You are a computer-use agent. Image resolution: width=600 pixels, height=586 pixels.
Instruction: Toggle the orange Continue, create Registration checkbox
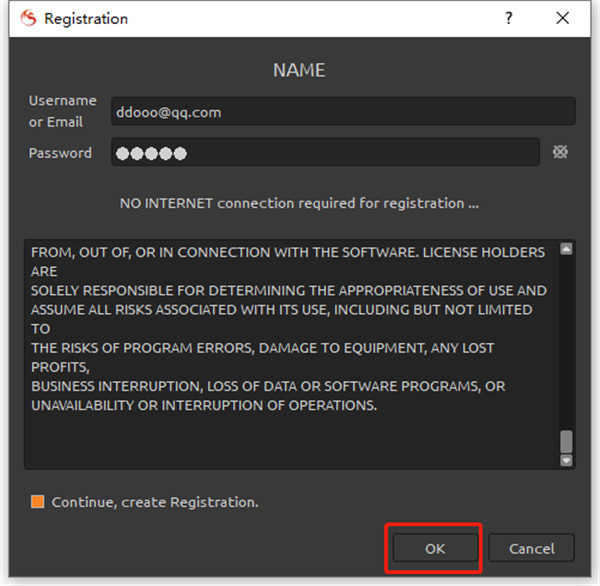[x=38, y=502]
